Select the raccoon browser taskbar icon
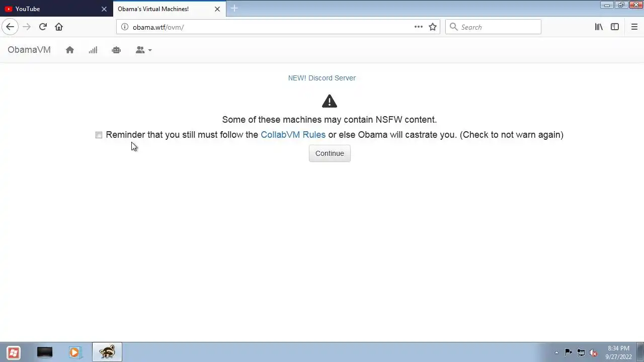The height and width of the screenshot is (362, 644). click(x=107, y=352)
